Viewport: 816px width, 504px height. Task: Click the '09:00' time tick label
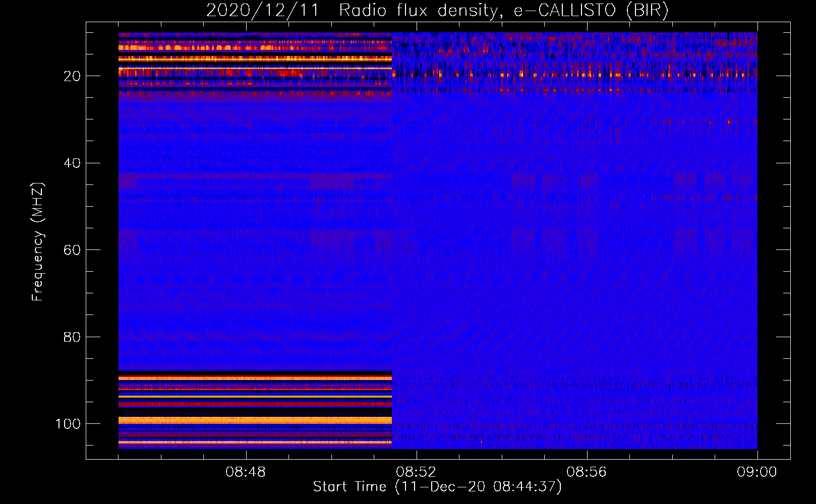(757, 472)
